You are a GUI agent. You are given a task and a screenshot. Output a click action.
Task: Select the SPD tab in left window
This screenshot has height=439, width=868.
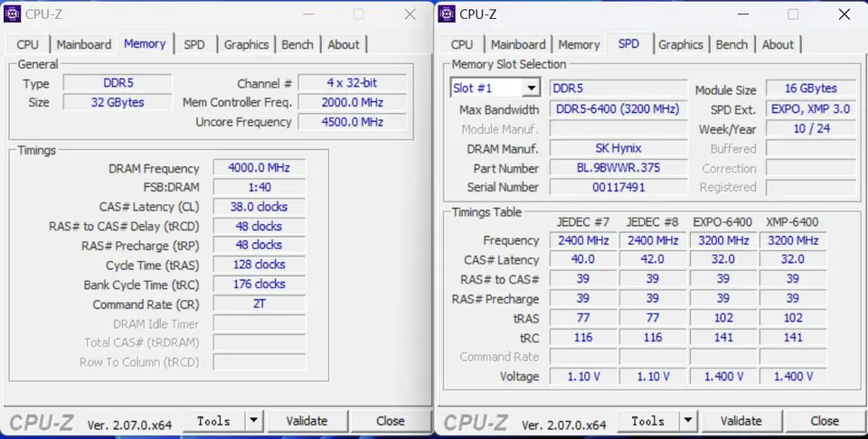pyautogui.click(x=194, y=44)
